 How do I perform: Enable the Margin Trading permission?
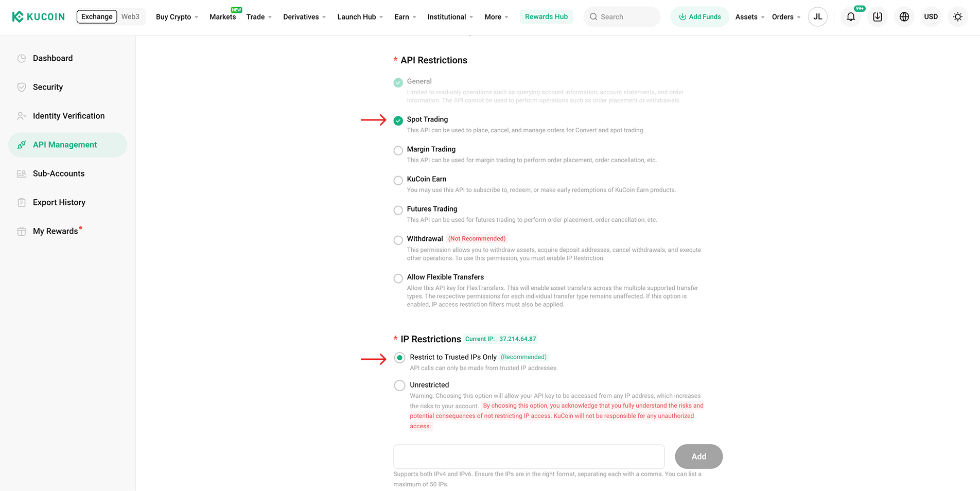[x=398, y=151]
